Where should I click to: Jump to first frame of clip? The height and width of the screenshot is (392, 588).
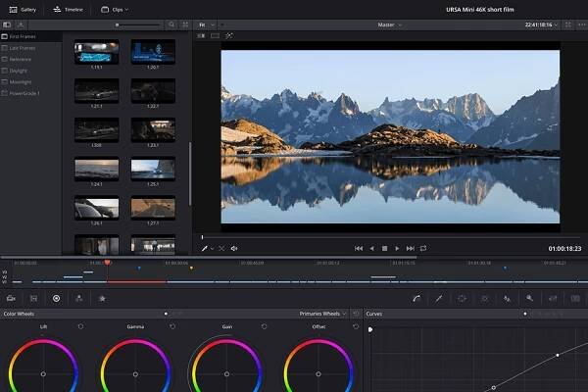pyautogui.click(x=359, y=248)
